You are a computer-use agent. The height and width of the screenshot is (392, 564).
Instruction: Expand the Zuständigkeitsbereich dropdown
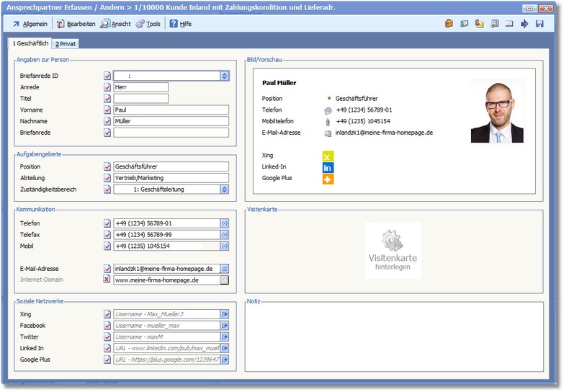point(225,190)
